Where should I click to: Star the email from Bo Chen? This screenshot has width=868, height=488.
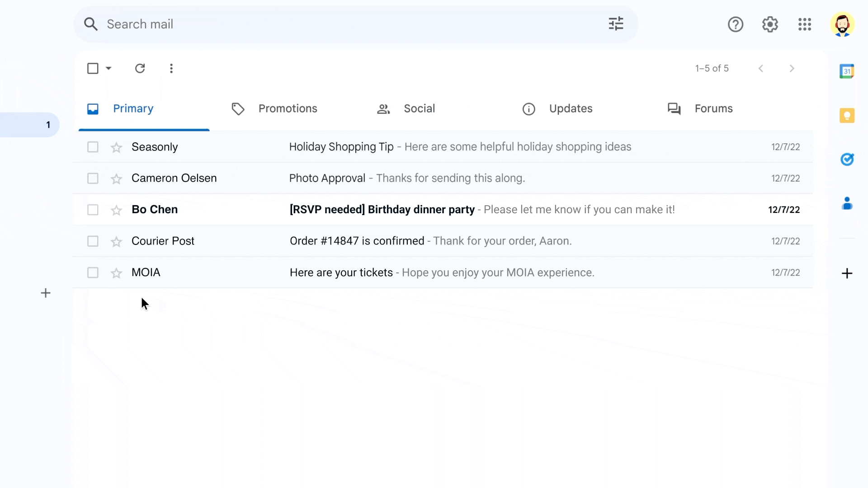click(x=116, y=210)
